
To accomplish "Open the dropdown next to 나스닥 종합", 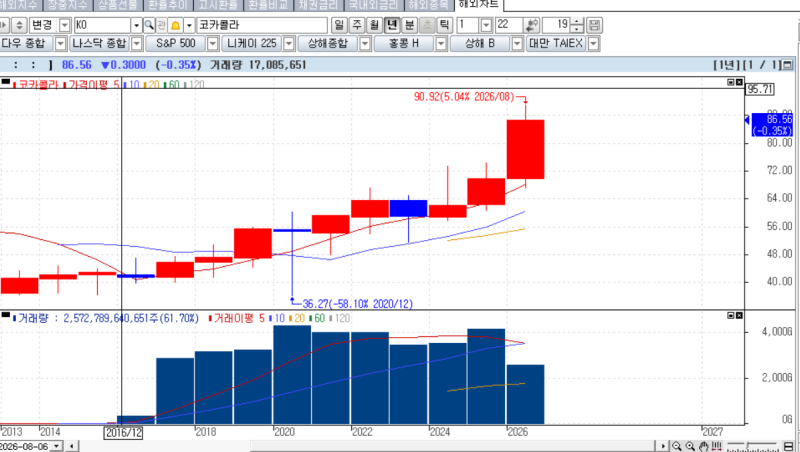I will coord(136,44).
